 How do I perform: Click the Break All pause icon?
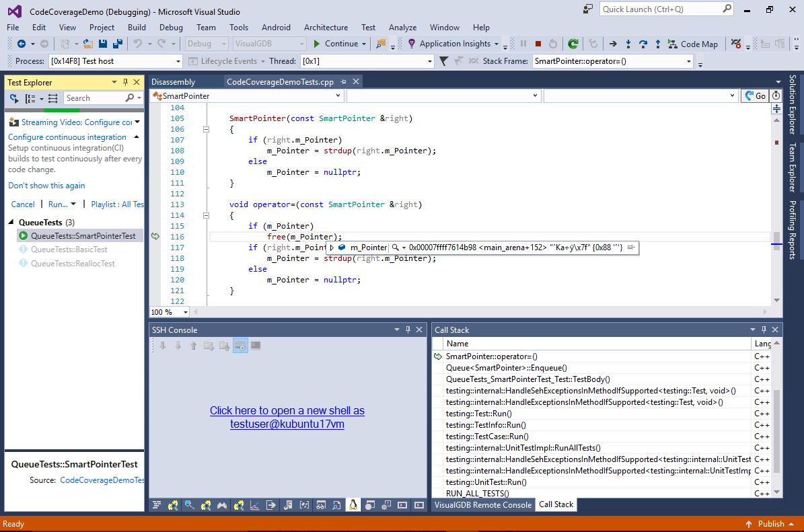[x=523, y=44]
